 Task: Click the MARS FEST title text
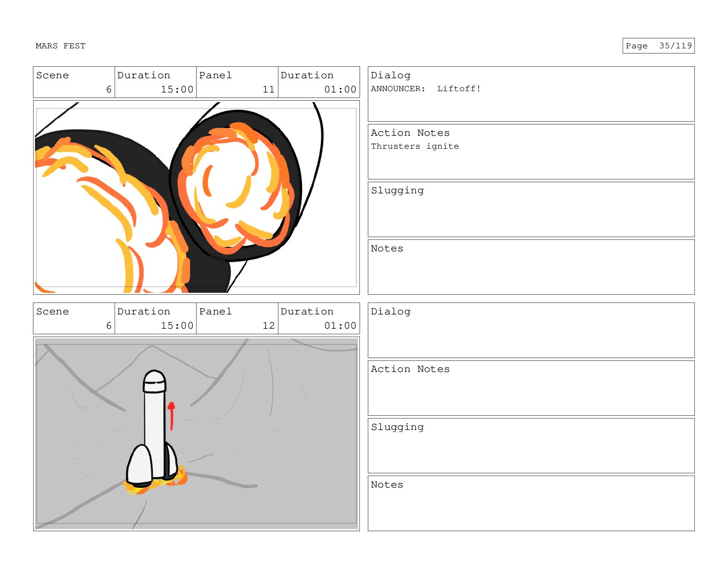pyautogui.click(x=60, y=46)
